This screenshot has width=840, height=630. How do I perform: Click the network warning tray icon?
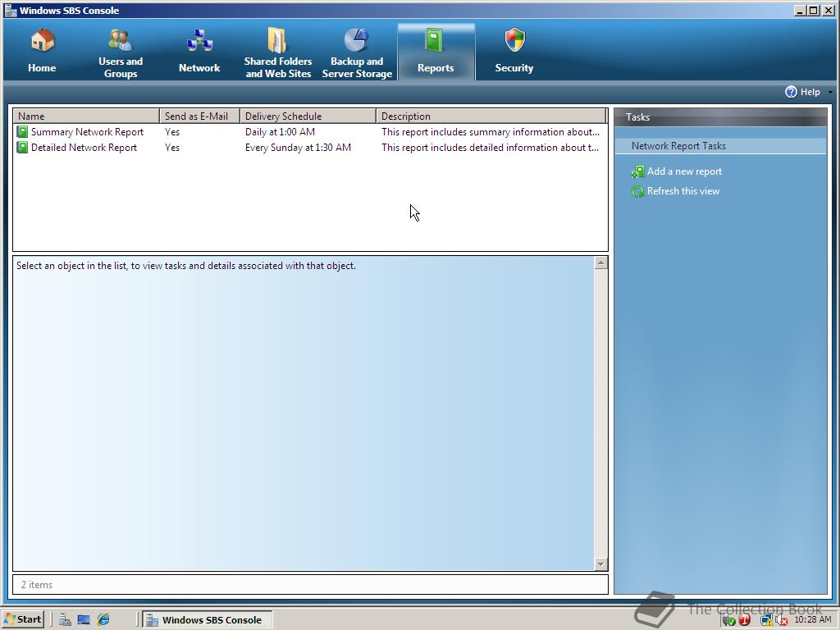pos(766,620)
